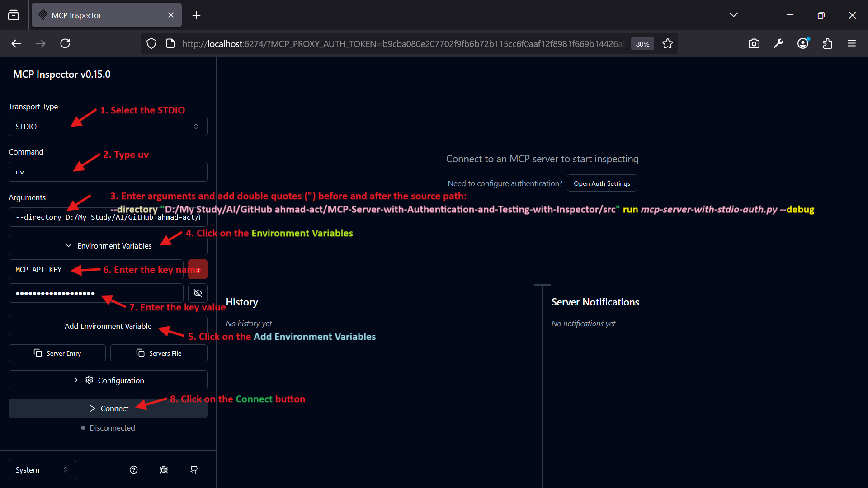This screenshot has width=868, height=488.
Task: Minimize the browser window
Action: (x=790, y=15)
